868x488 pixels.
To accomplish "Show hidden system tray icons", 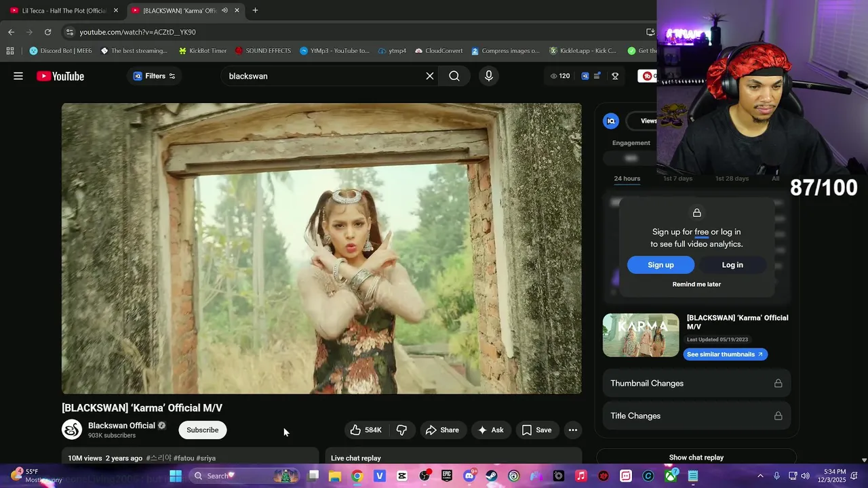I will (760, 476).
